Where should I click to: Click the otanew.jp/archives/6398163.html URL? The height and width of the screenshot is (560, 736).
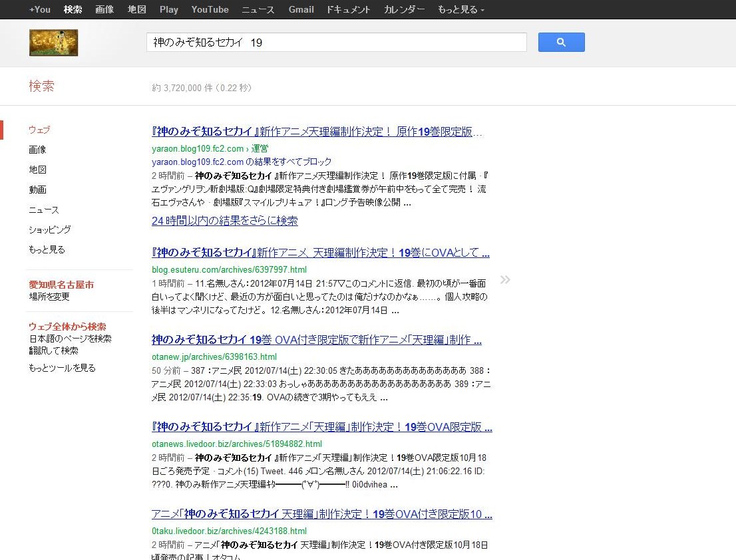click(214, 357)
